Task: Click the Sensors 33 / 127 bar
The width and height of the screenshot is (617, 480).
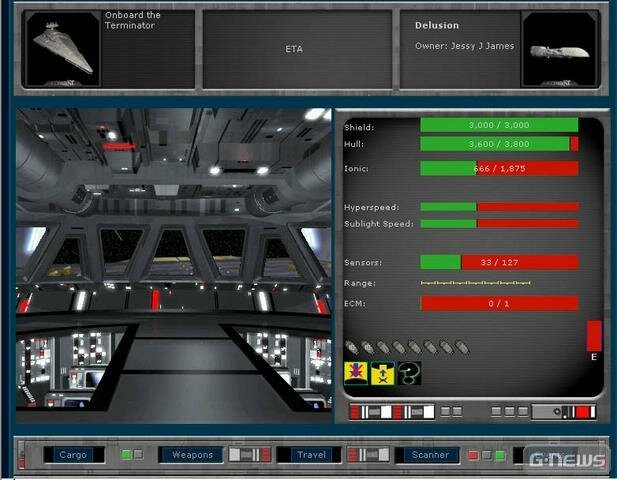Action: pyautogui.click(x=499, y=262)
